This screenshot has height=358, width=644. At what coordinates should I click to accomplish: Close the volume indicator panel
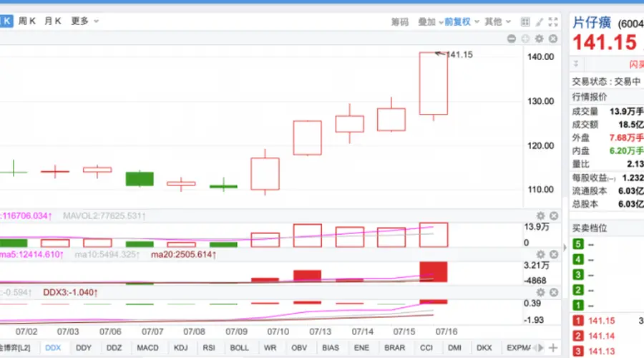[554, 216]
